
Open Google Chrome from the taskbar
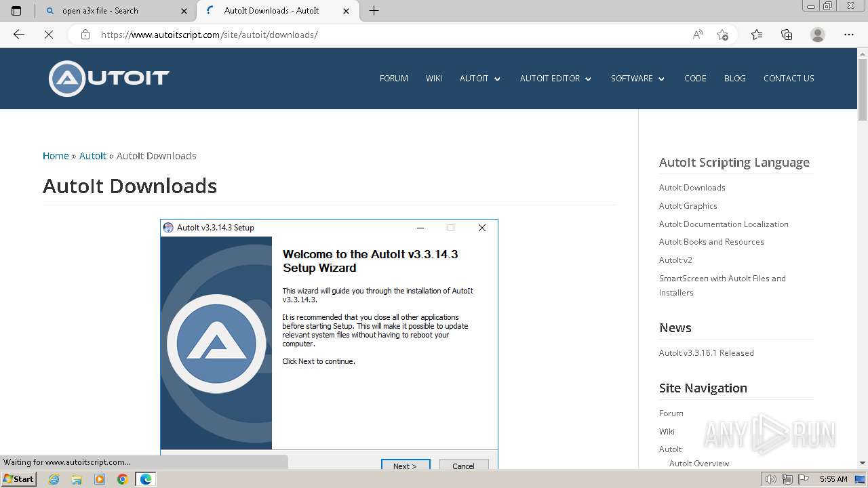[122, 479]
